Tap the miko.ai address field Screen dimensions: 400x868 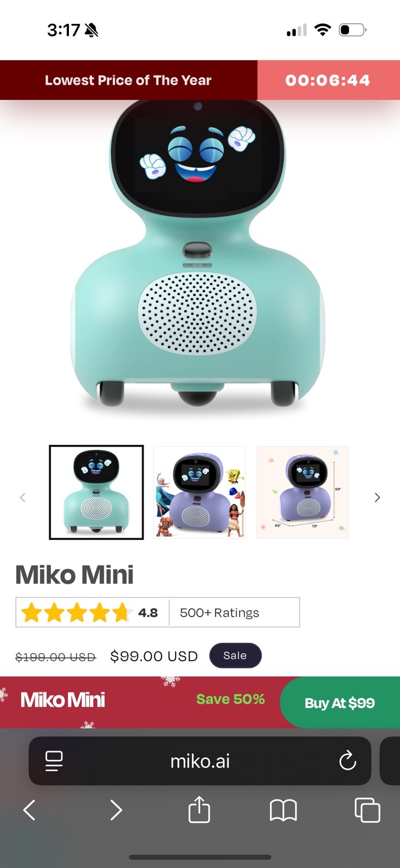pos(200,761)
